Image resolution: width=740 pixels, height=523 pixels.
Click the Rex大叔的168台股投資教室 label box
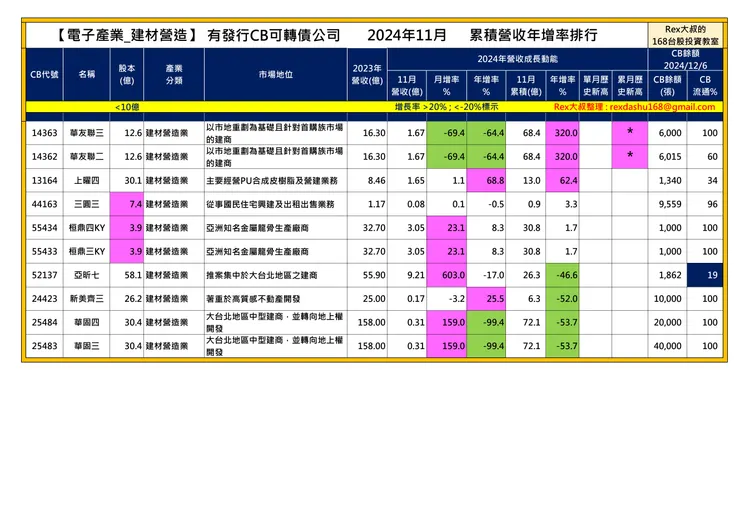click(x=685, y=35)
